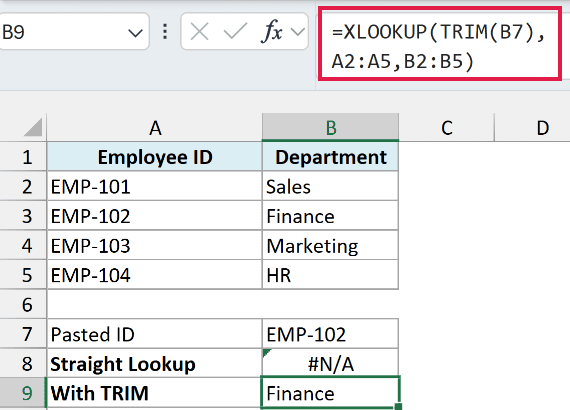
Task: Click the Department header cell
Action: 330,157
